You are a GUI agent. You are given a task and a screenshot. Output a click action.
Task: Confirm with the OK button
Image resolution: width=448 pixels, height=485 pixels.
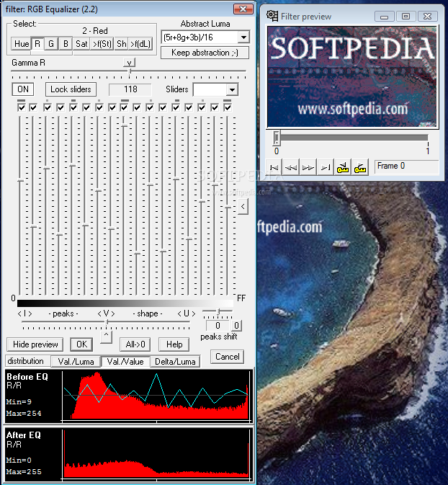pos(81,344)
